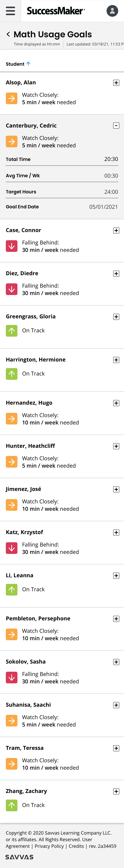Expand Alsop, Alan details

pos(116,83)
